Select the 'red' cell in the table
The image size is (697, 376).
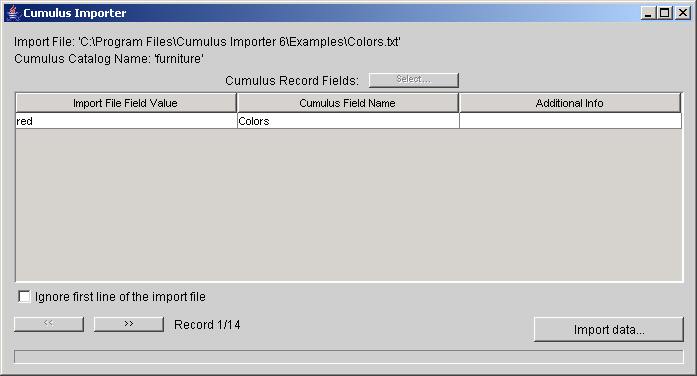(x=126, y=121)
